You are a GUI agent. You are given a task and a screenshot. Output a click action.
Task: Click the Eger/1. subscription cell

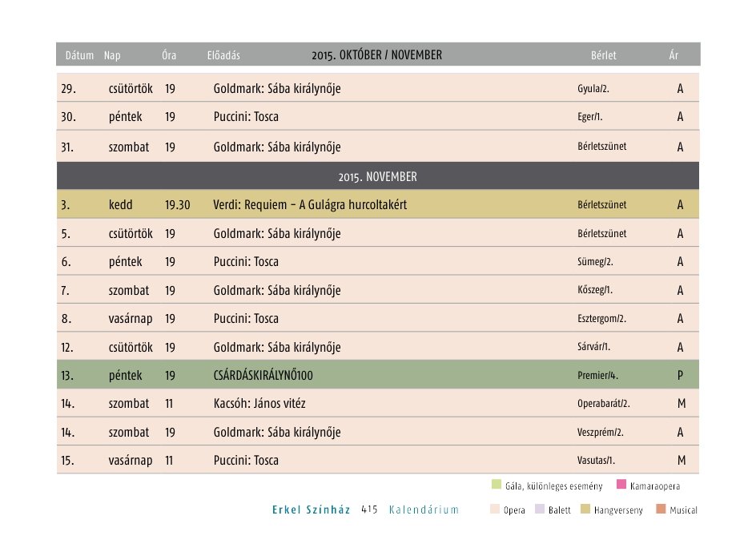coord(589,117)
